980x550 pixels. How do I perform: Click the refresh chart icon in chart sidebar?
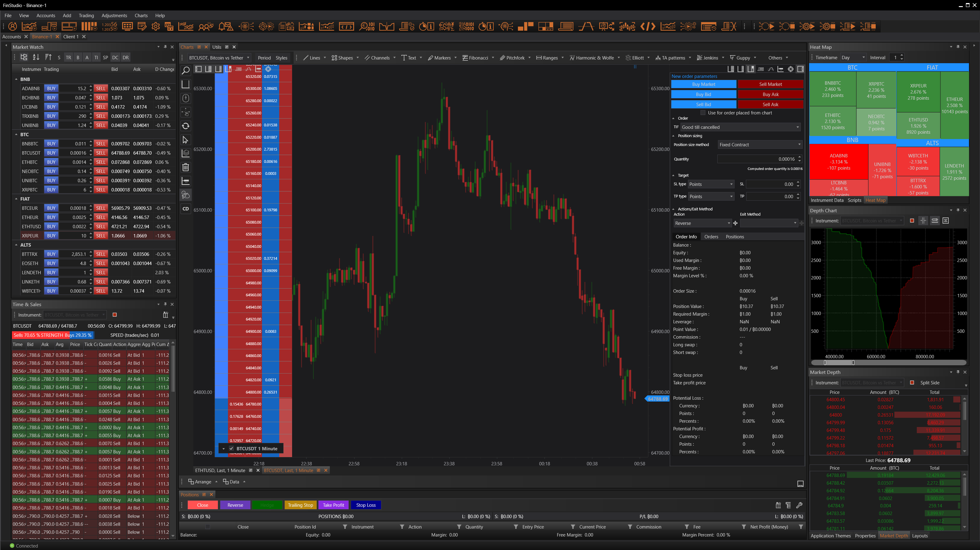tap(186, 126)
